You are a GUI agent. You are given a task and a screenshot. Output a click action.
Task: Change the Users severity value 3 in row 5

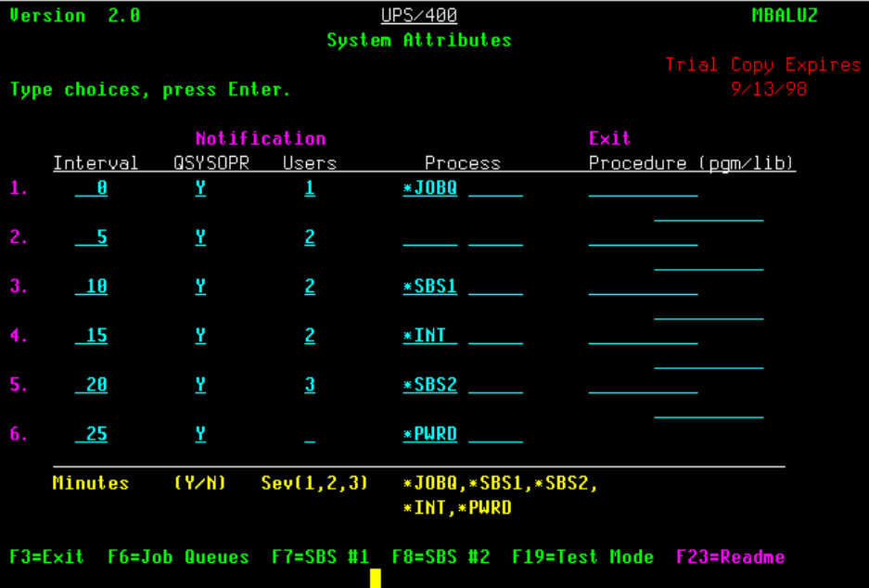310,385
